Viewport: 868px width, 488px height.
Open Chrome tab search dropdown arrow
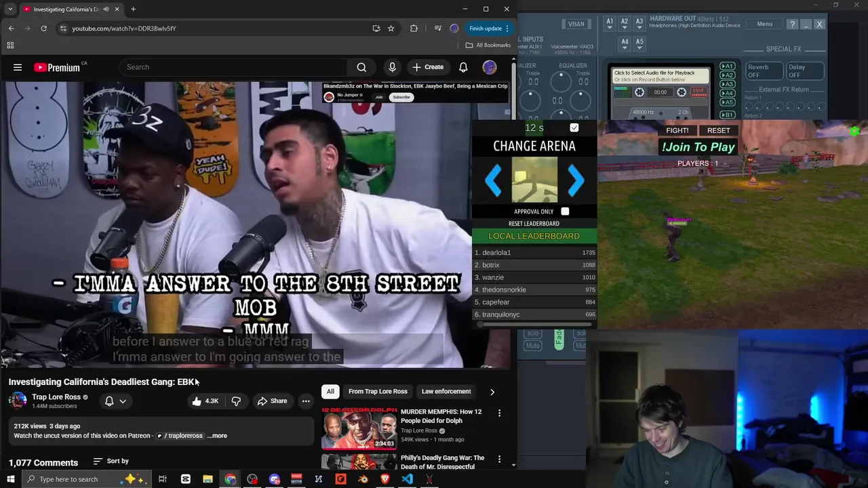[x=10, y=9]
